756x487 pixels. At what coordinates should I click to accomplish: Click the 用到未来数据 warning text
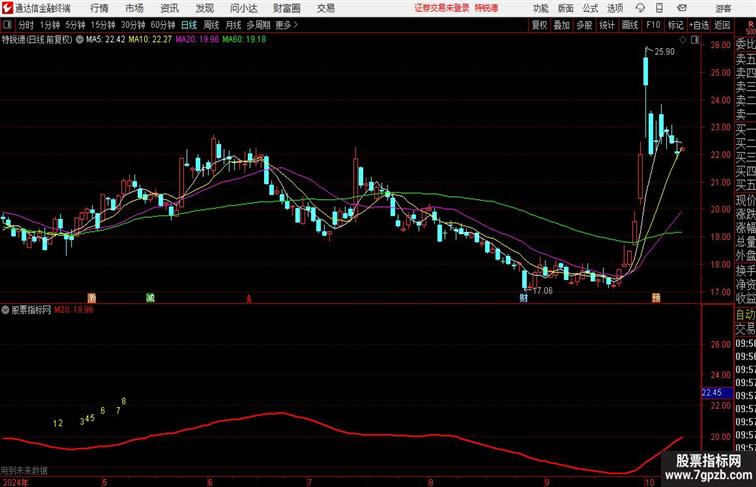[24, 471]
